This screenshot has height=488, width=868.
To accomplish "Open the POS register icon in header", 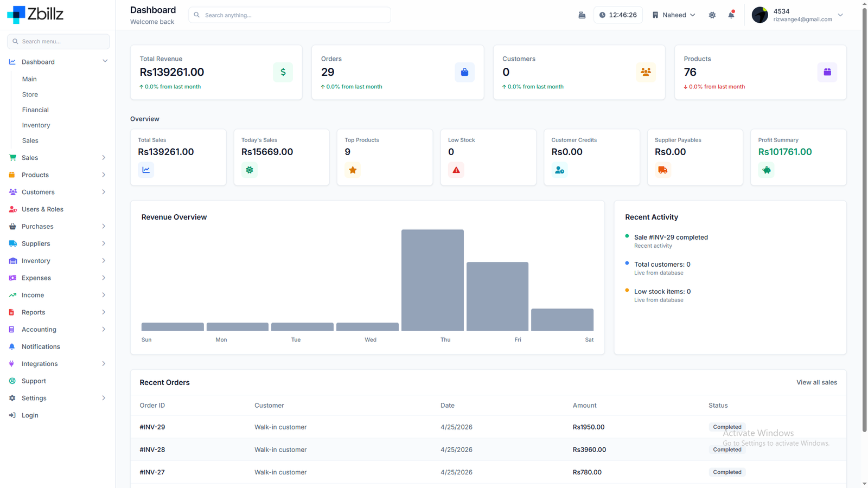I will tap(582, 15).
